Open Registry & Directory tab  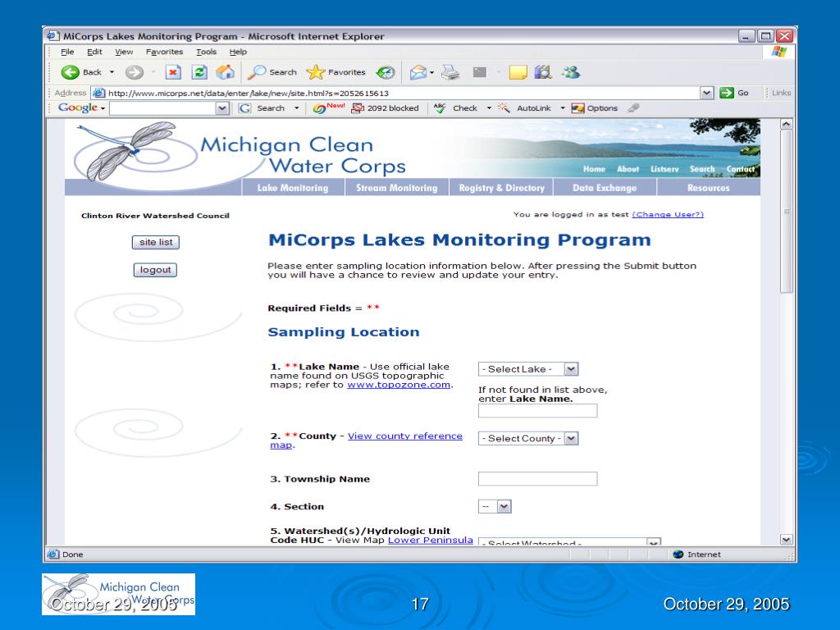501,188
